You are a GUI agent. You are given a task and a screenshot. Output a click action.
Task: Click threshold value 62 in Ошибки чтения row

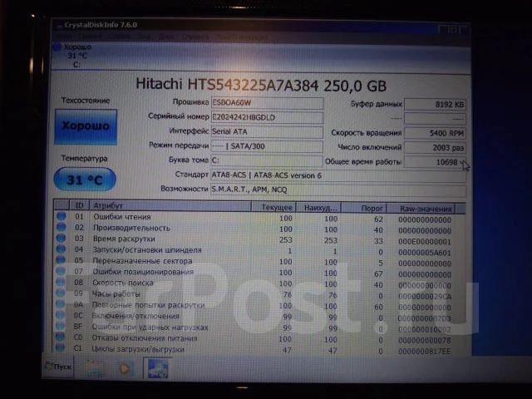point(379,219)
